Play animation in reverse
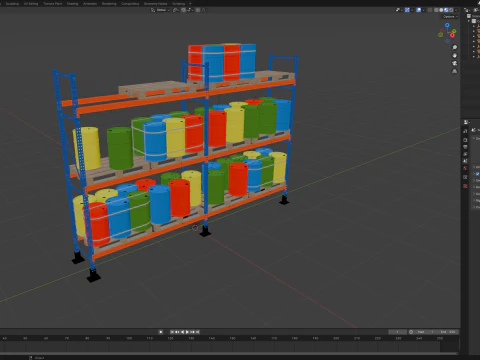The height and width of the screenshot is (360, 480). point(182,332)
